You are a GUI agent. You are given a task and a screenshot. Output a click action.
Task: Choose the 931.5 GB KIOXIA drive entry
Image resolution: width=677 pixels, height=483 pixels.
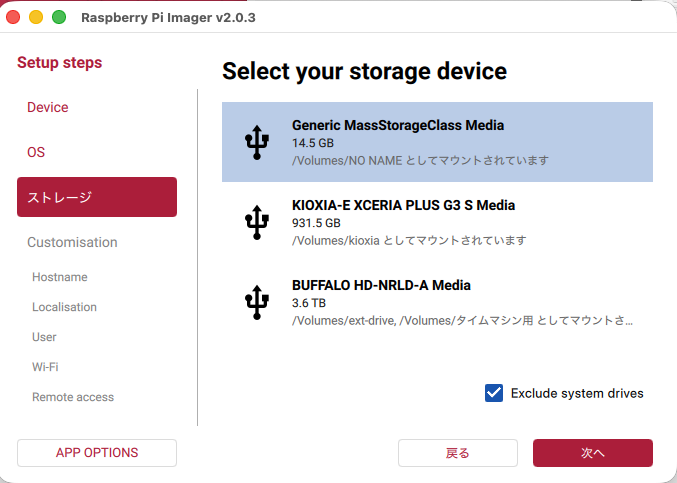tap(437, 222)
